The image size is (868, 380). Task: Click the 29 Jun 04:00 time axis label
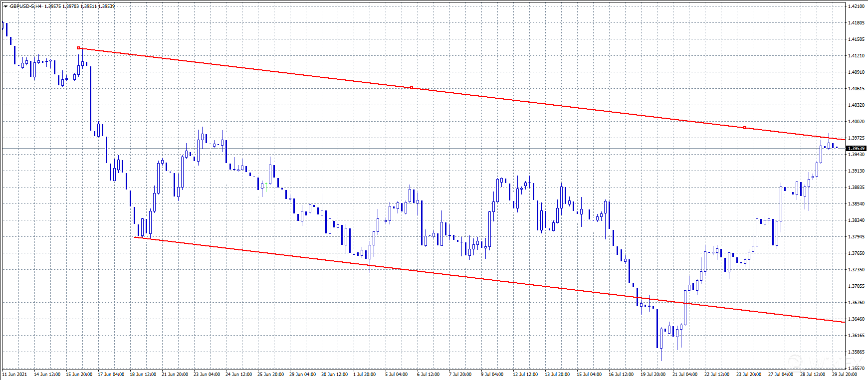pos(302,375)
